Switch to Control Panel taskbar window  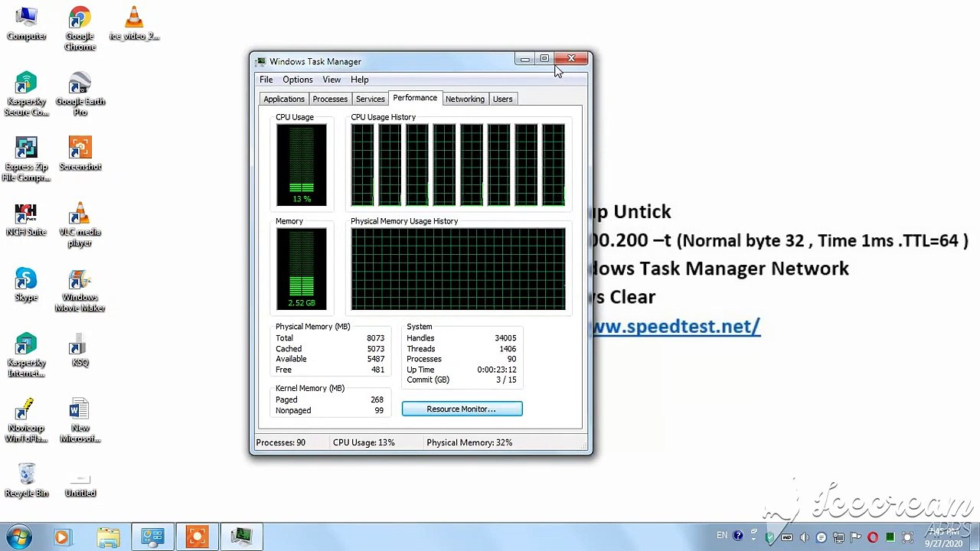152,537
